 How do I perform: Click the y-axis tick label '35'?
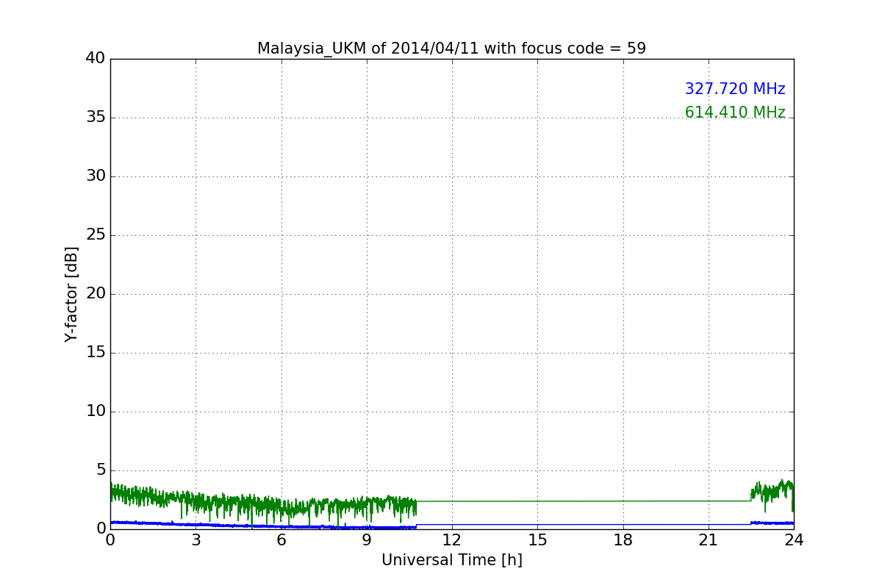(x=96, y=117)
